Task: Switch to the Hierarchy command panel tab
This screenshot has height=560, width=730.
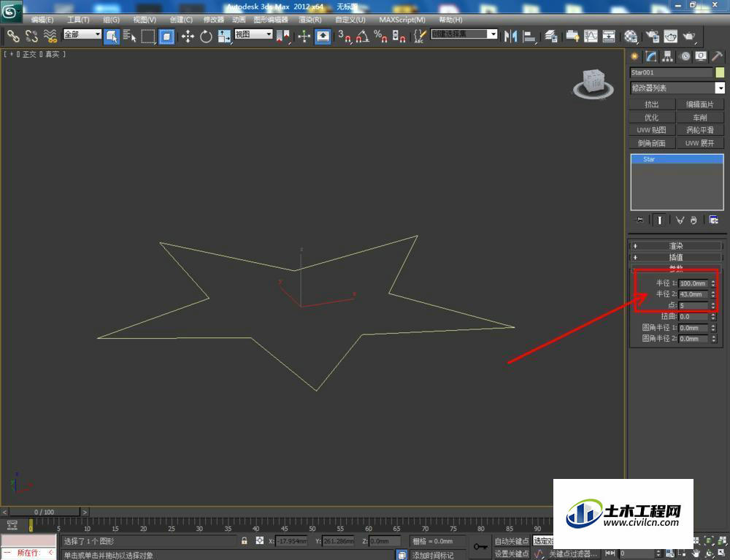Action: [x=668, y=56]
